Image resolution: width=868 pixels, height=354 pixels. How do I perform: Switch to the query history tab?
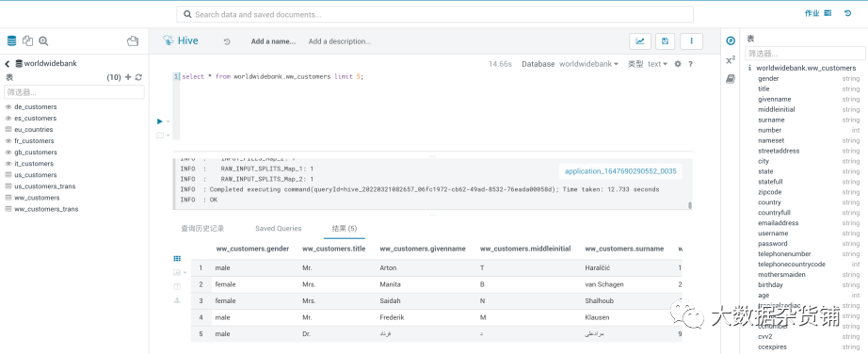click(202, 228)
